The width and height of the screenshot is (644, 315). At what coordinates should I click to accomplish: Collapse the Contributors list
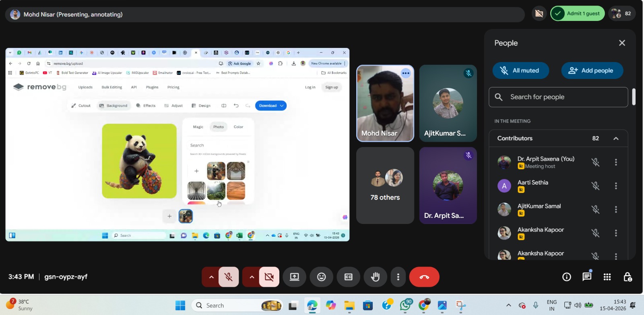click(616, 139)
